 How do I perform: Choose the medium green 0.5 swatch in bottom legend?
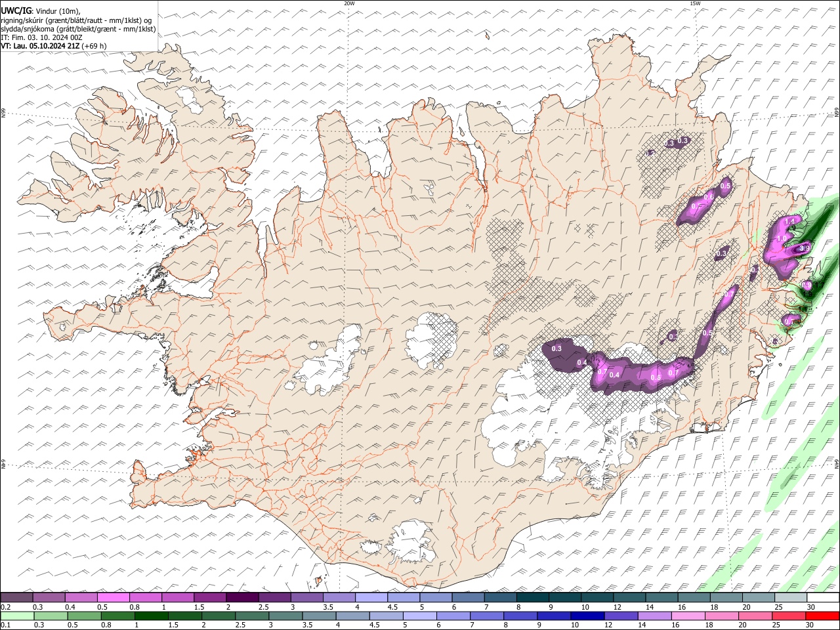pyautogui.click(x=84, y=616)
